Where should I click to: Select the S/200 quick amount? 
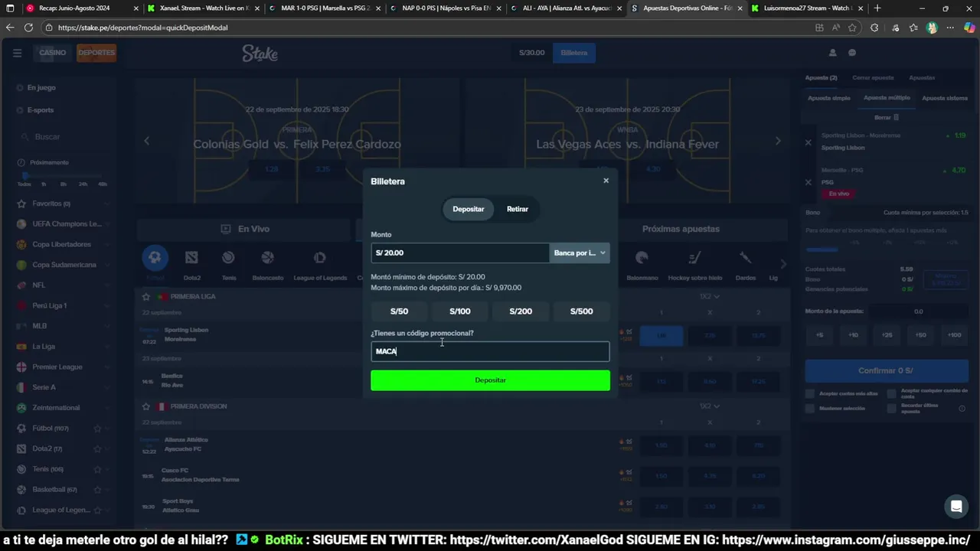(521, 311)
